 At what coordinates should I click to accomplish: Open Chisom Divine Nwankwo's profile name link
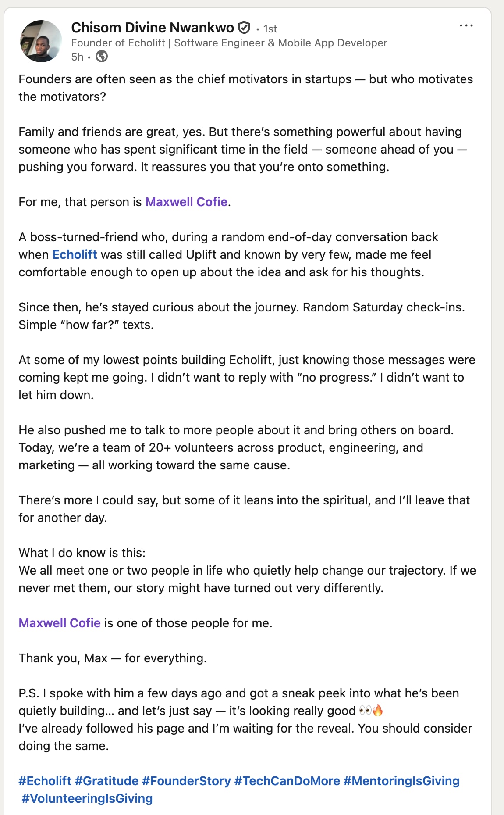(x=153, y=28)
